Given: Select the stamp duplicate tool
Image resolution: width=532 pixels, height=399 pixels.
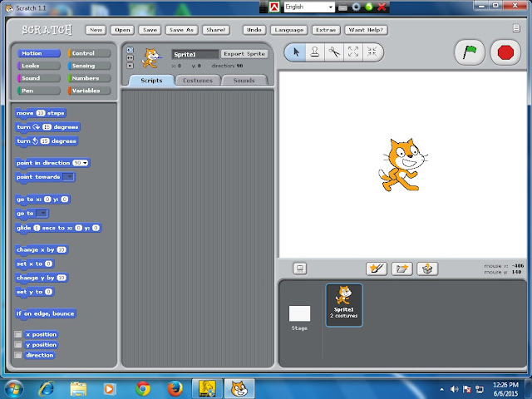Looking at the screenshot, I should [x=315, y=52].
